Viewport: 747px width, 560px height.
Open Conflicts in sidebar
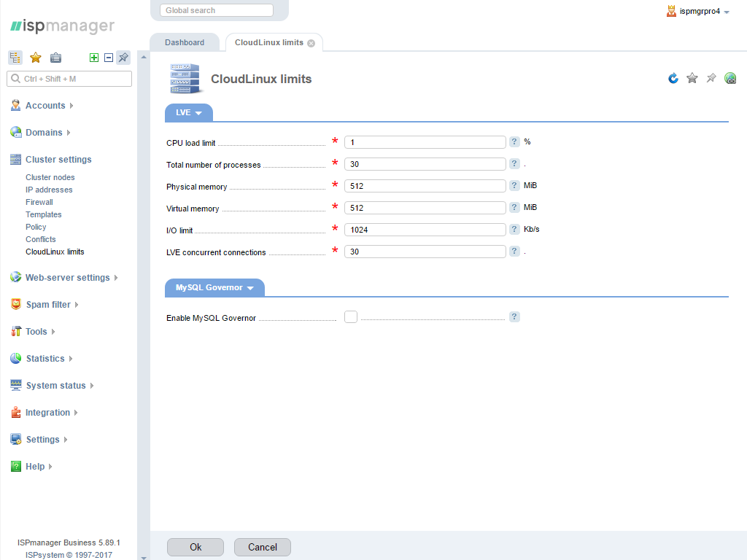coord(41,239)
